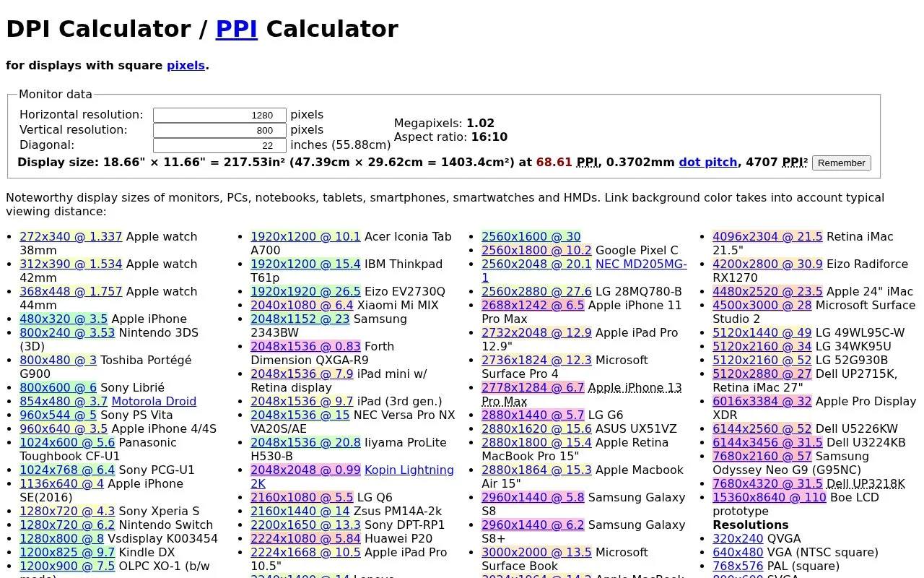Follow the 'pixels' link under the heading
924x578 pixels.
(186, 65)
